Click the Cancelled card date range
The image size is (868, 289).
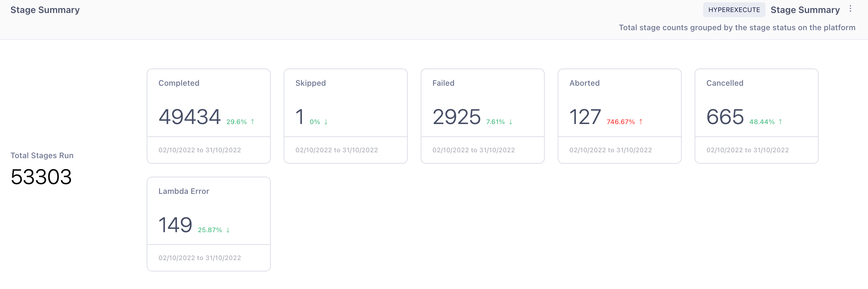[747, 150]
